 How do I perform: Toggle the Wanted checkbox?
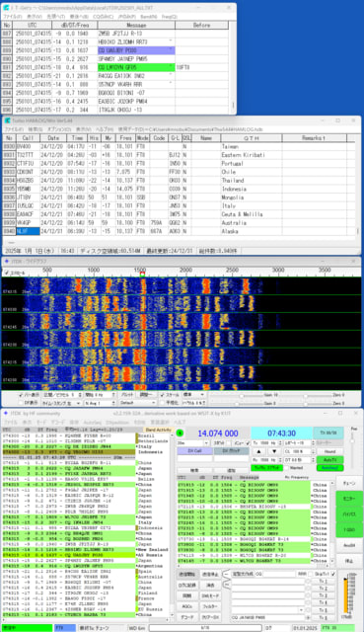click(287, 468)
